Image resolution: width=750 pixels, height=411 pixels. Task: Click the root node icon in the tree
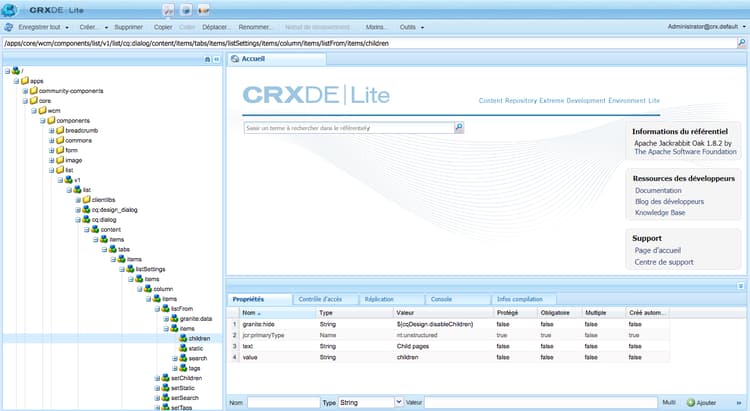coord(16,71)
